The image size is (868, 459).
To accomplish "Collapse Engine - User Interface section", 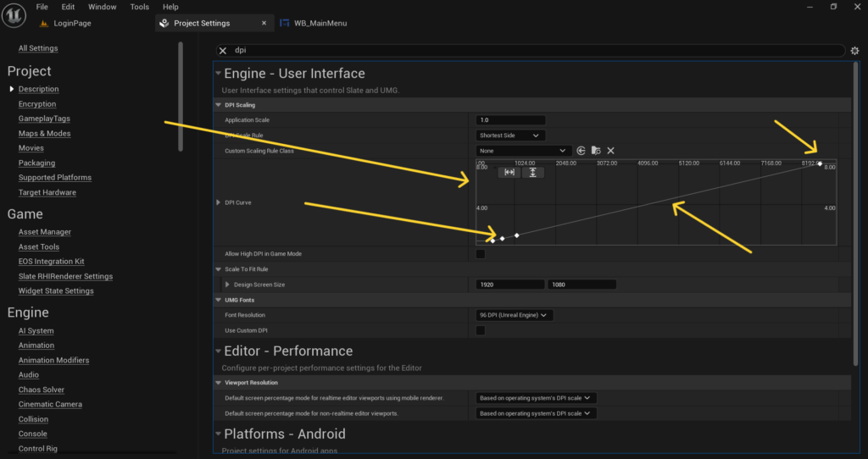I will point(218,74).
